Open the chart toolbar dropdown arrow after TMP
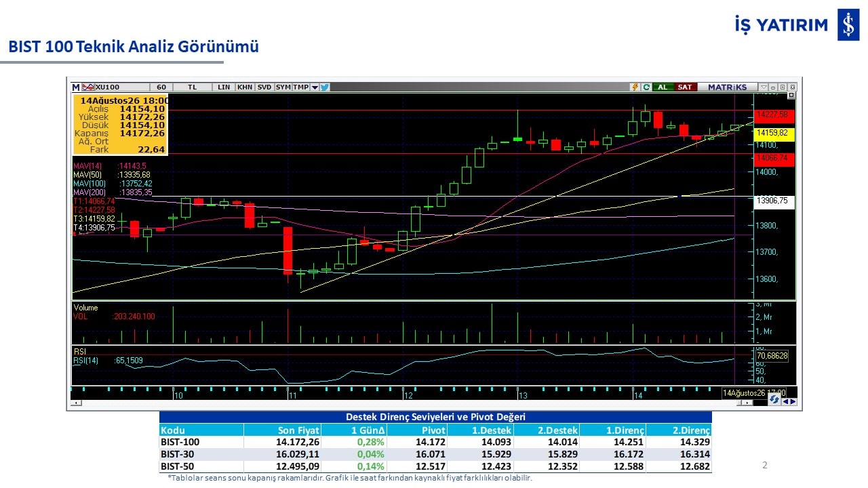Viewport: 868px width, 488px height. pyautogui.click(x=315, y=87)
